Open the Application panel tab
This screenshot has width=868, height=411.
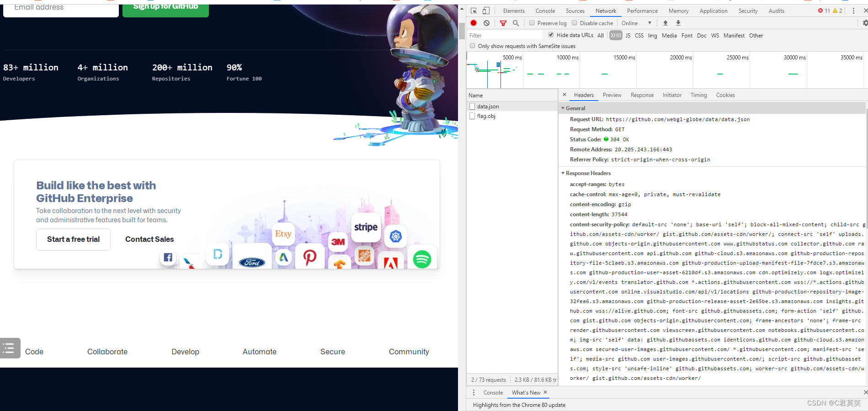(713, 11)
